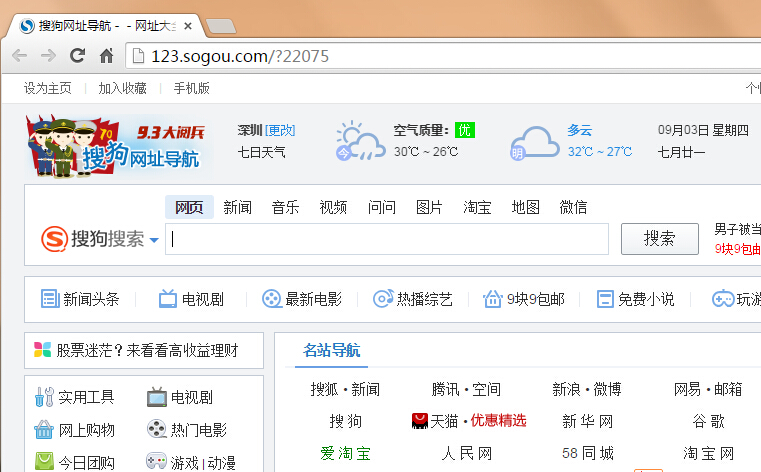761x472 pixels.
Task: Click the 免费小说 book icon
Action: 605,299
